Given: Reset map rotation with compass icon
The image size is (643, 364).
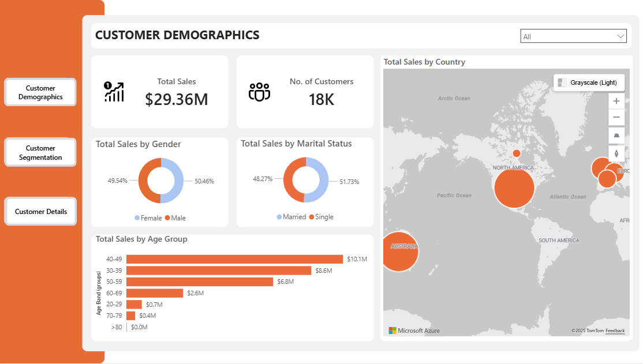Looking at the screenshot, I should 616,153.
